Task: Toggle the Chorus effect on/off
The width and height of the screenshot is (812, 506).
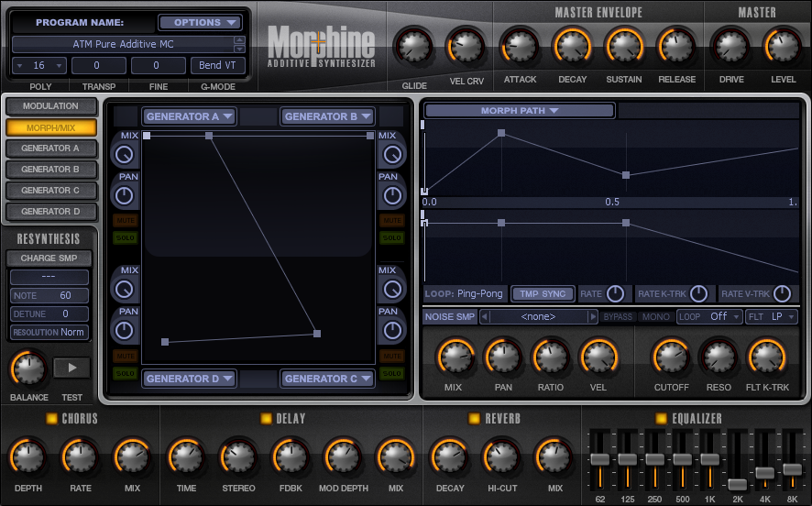Action: click(51, 418)
